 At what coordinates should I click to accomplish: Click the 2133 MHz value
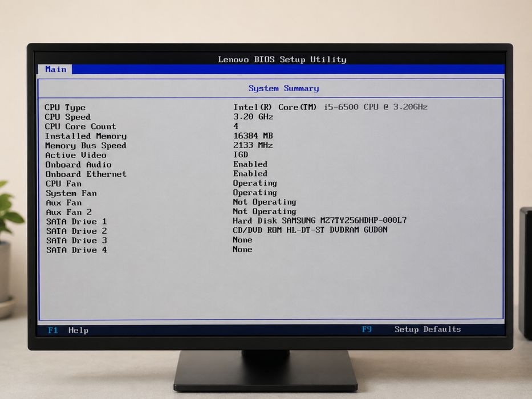point(253,145)
